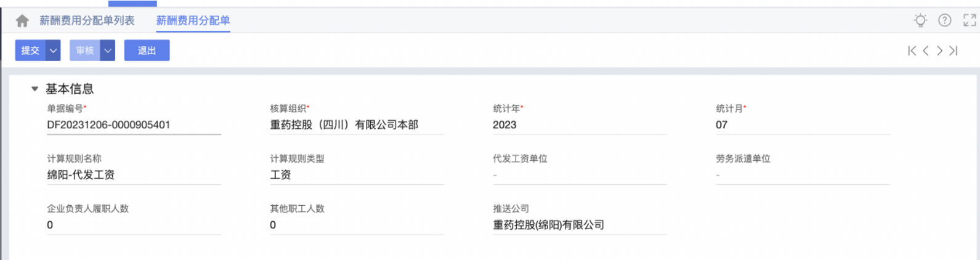This screenshot has height=260, width=980.
Task: Click the 统计年 field showing 2023
Action: [x=580, y=124]
